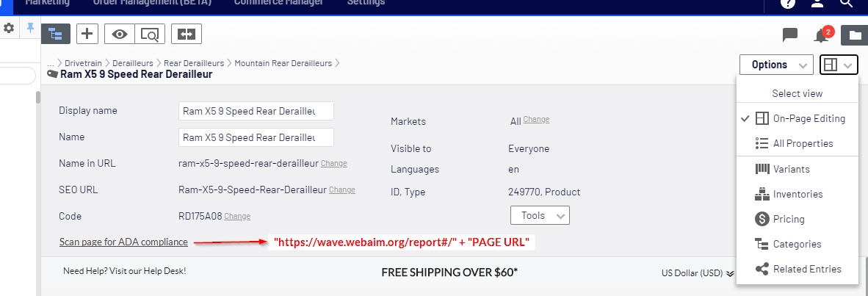This screenshot has height=296, width=868.
Task: Open the folder assets pane icon
Action: pos(854,35)
